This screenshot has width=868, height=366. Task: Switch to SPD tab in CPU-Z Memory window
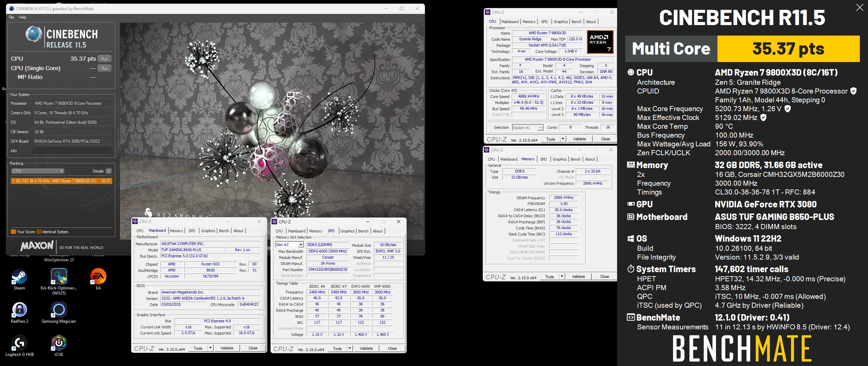coord(543,159)
